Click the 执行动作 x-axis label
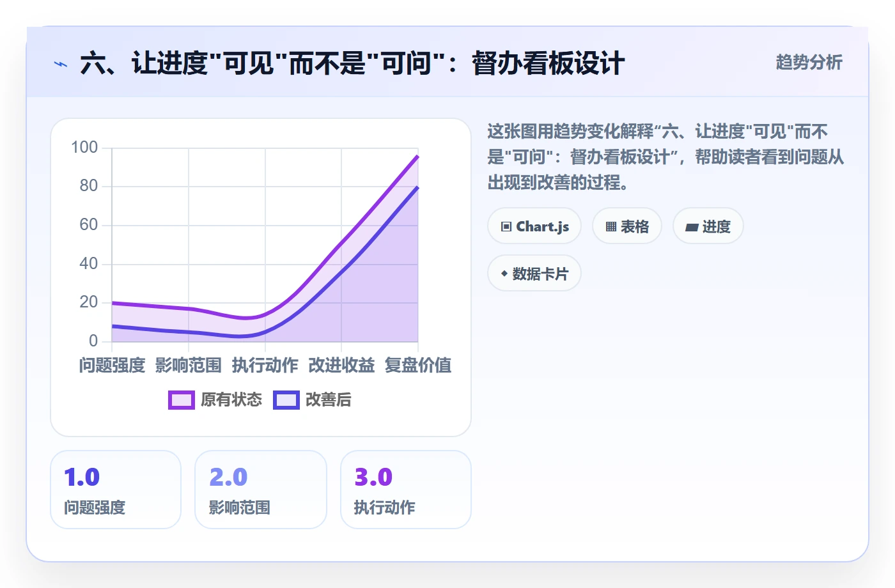Viewport: 895px width, 588px height. (265, 366)
